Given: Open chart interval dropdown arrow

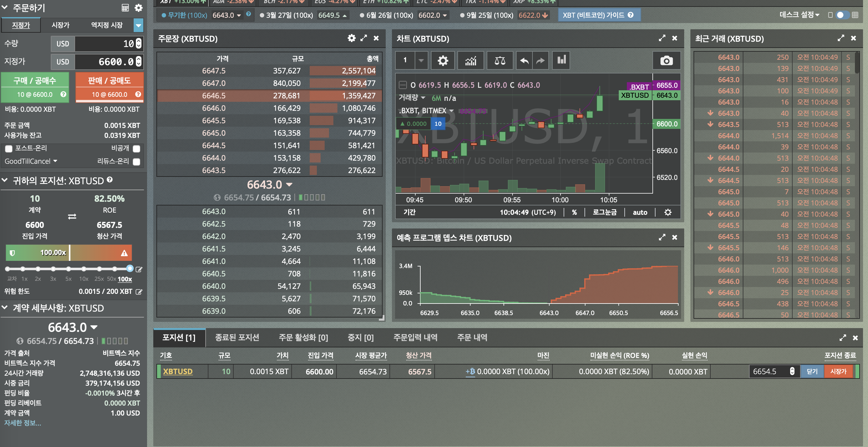Looking at the screenshot, I should pyautogui.click(x=421, y=61).
